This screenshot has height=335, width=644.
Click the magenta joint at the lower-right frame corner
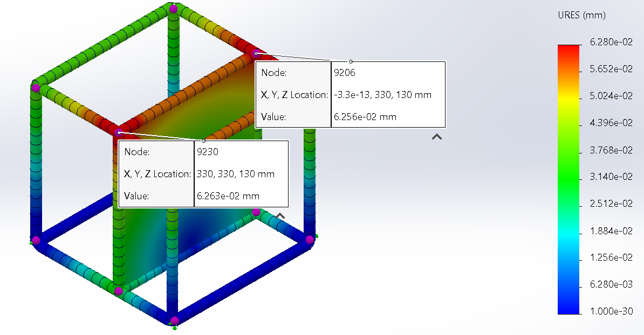pyautogui.click(x=310, y=239)
